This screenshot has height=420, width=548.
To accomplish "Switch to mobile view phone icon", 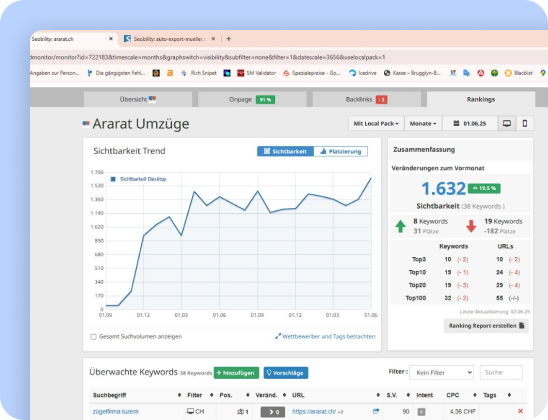I will [525, 124].
